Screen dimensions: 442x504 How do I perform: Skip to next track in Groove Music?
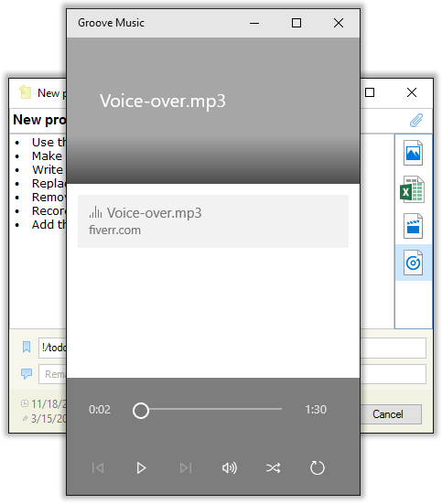pos(186,467)
